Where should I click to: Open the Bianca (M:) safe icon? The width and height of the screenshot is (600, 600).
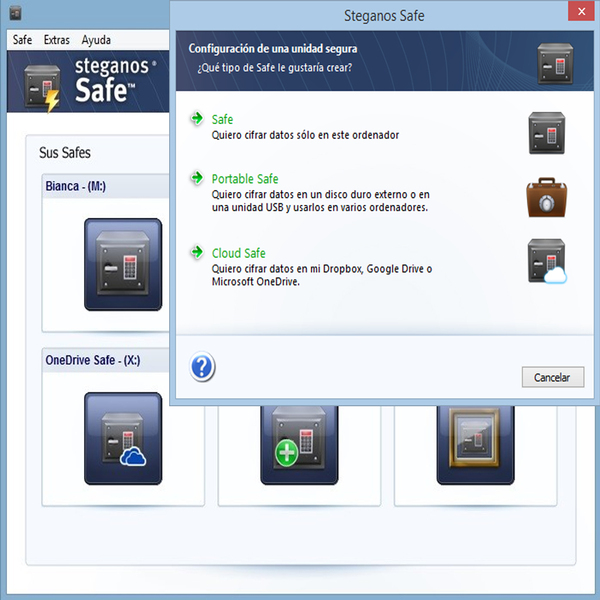(123, 264)
